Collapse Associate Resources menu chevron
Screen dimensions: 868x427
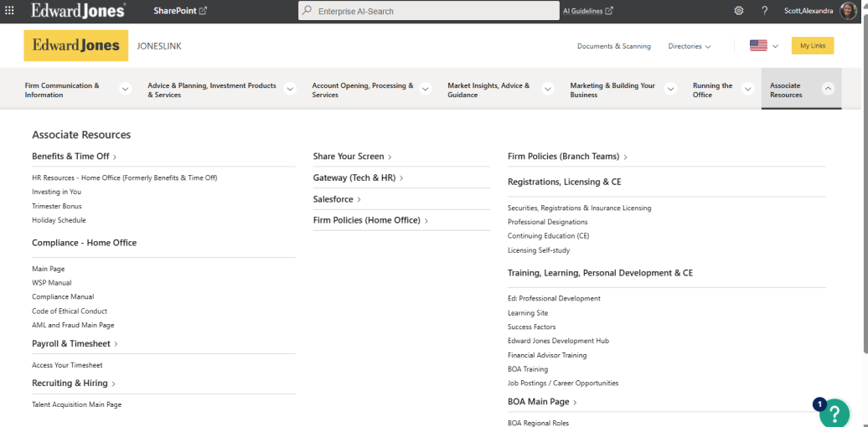[828, 89]
